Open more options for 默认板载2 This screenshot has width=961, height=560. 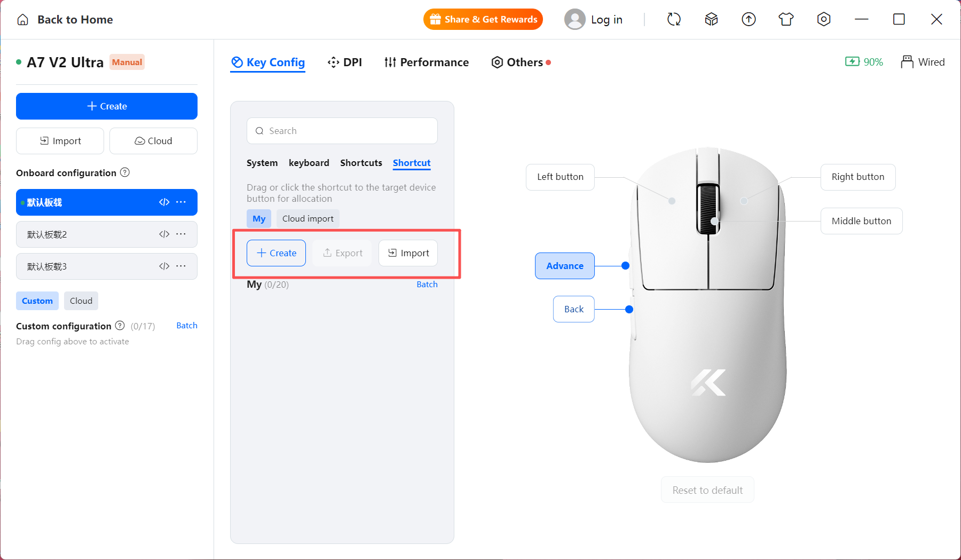[x=181, y=234]
